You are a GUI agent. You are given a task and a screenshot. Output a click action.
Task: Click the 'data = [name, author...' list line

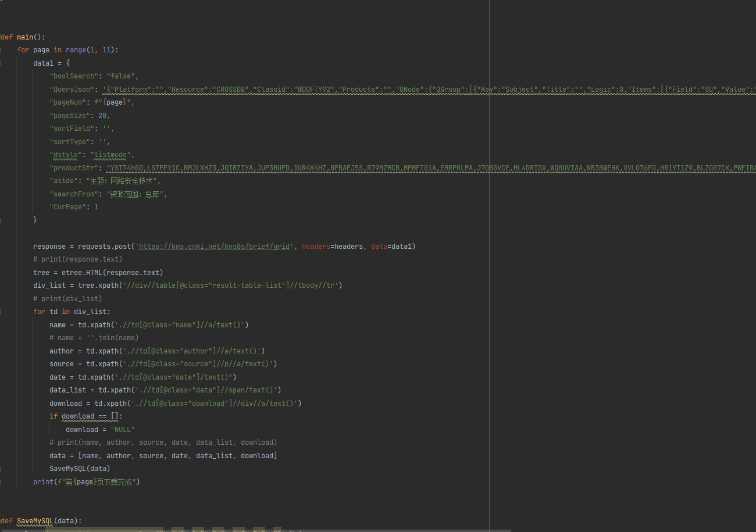pos(163,456)
